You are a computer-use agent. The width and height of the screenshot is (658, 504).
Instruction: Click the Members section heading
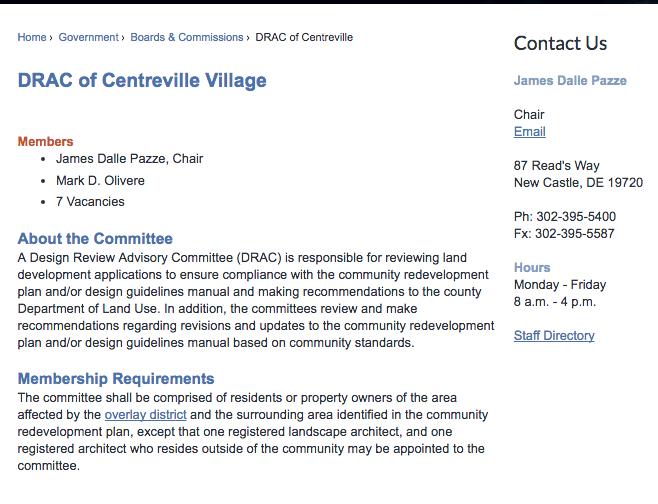[x=45, y=141]
